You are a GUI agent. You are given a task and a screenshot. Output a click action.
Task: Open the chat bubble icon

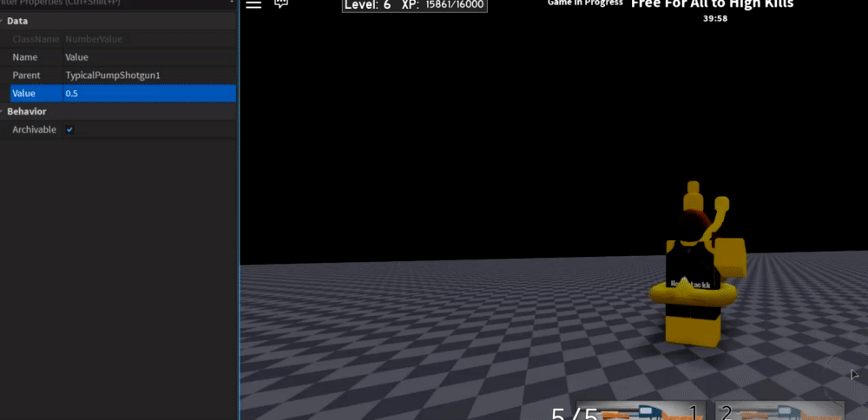coord(281,3)
